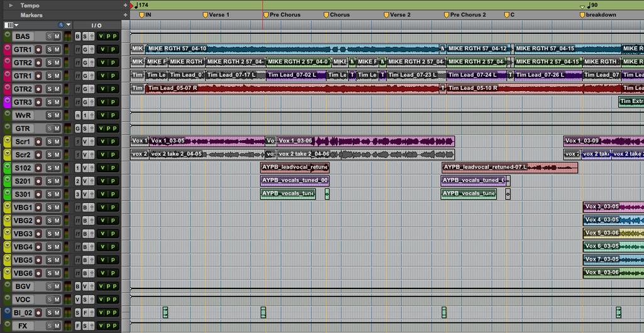644x333 pixels.
Task: Record-arm the BI_02 track
Action: click(x=38, y=313)
